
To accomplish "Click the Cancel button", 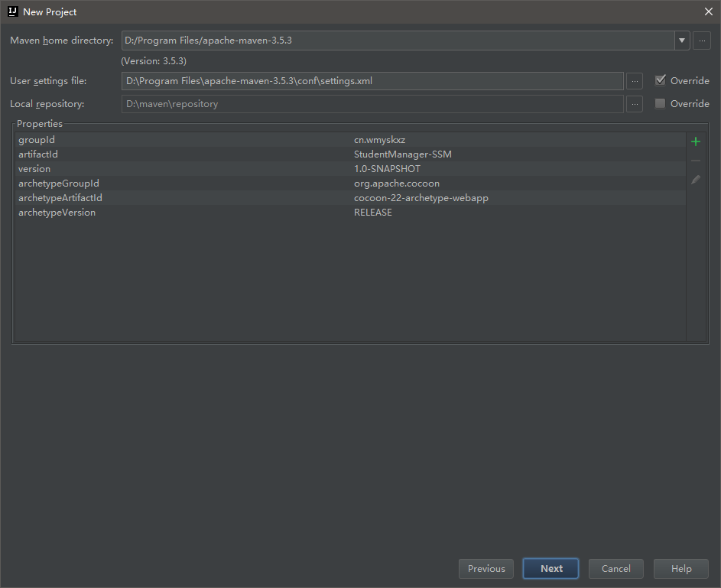I will (616, 569).
